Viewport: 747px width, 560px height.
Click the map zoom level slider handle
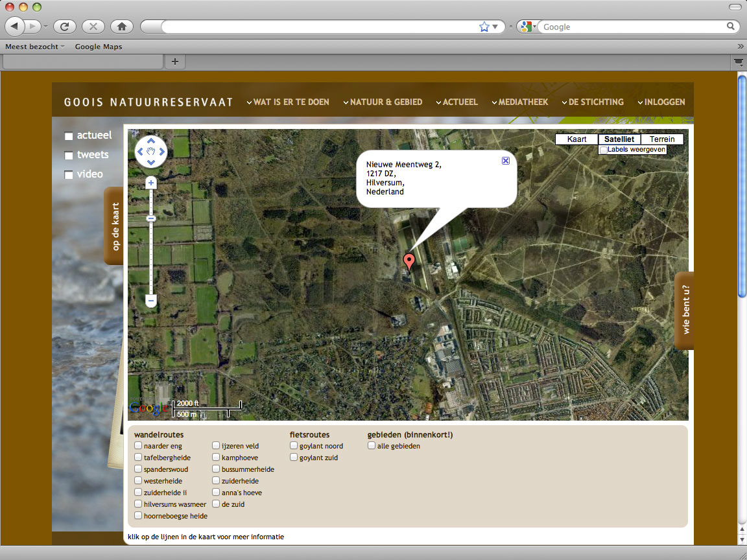(x=151, y=218)
